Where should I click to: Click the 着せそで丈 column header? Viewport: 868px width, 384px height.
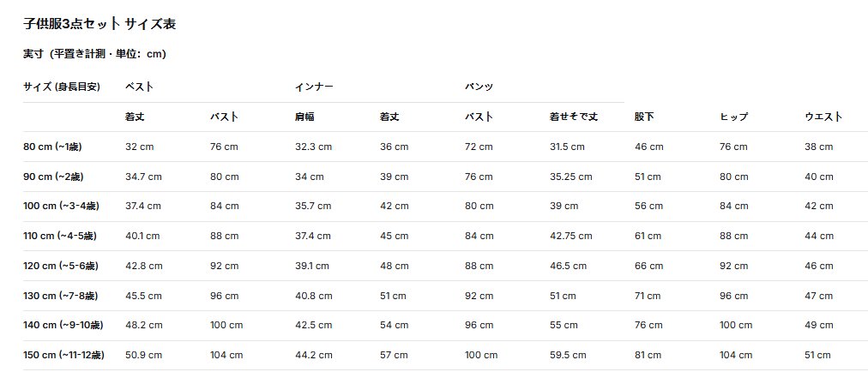coord(574,117)
